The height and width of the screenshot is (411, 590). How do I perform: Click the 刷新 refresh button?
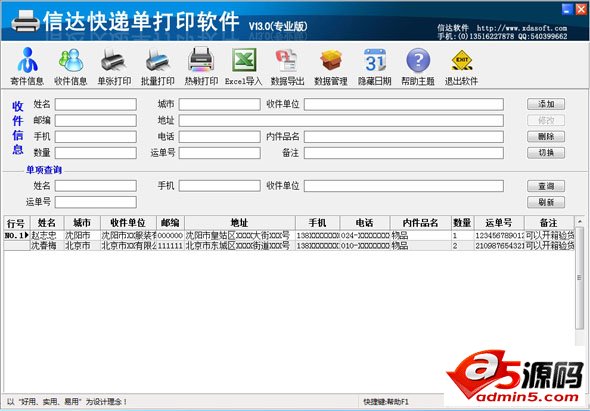tap(546, 202)
